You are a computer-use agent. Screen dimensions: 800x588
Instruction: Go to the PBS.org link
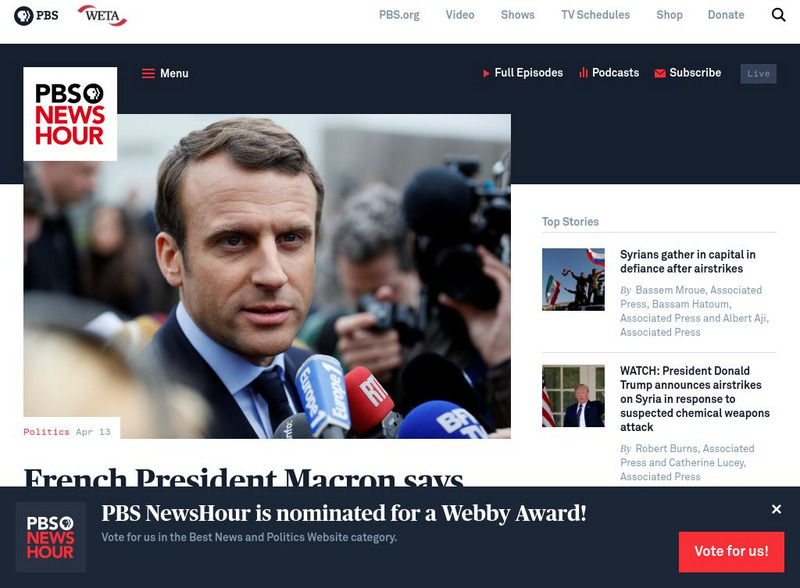point(399,15)
